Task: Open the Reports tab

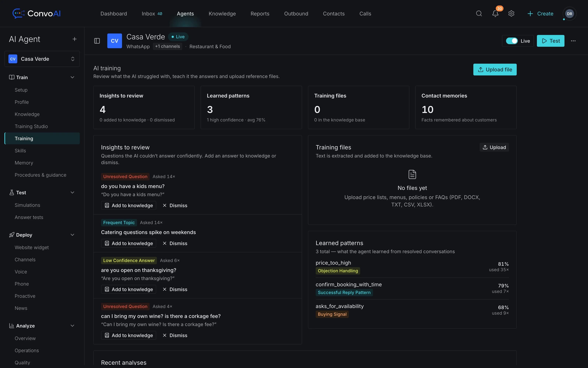Action: point(260,14)
